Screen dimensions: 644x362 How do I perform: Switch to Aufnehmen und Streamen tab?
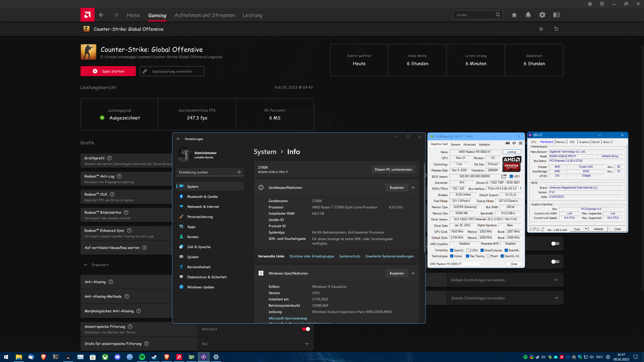click(205, 15)
